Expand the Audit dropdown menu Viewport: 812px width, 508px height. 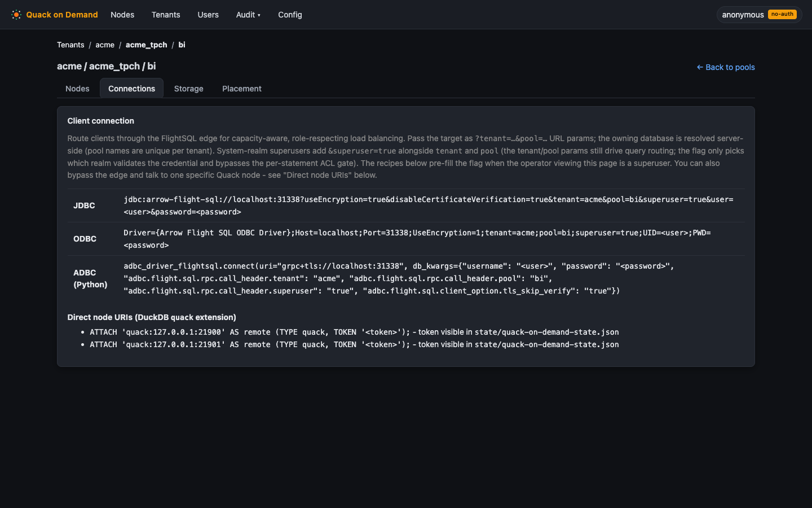pos(248,15)
